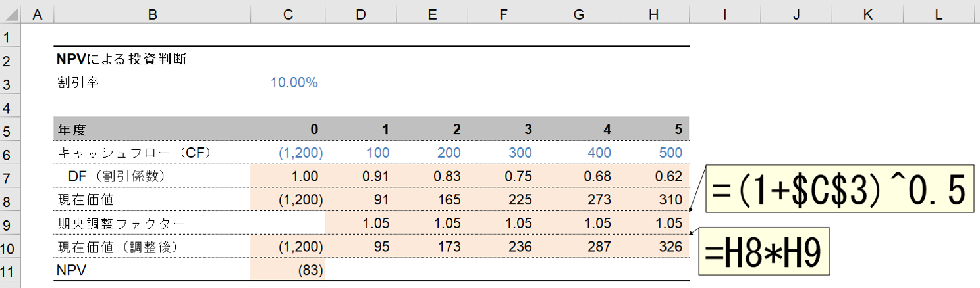Select the NPVによる投資判断 title cell
The height and width of the screenshot is (288, 980).
[122, 60]
